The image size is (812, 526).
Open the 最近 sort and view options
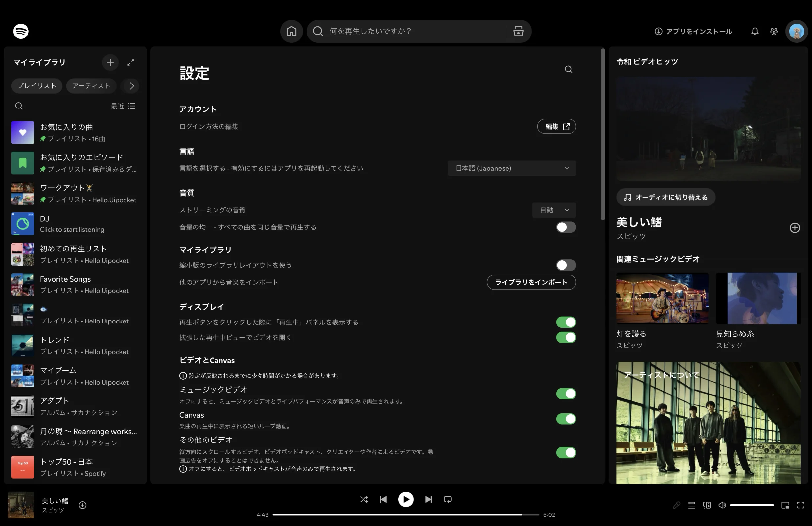tap(123, 106)
